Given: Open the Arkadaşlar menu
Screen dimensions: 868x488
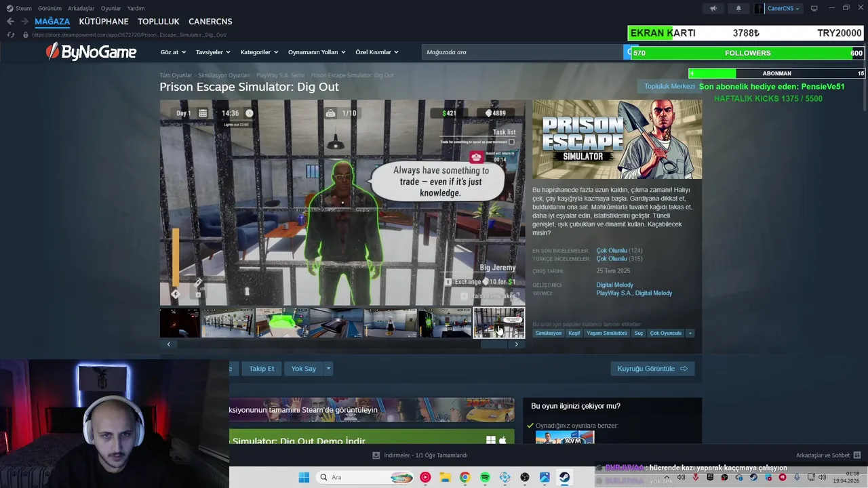Looking at the screenshot, I should tap(81, 8).
